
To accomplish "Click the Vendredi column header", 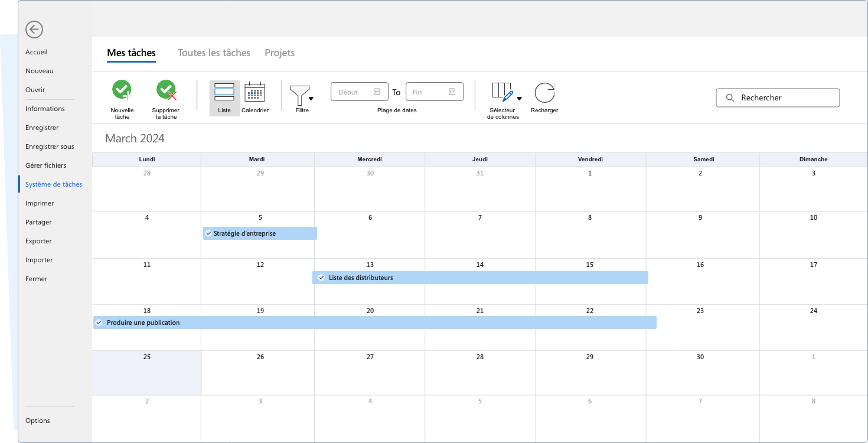I will pyautogui.click(x=590, y=159).
